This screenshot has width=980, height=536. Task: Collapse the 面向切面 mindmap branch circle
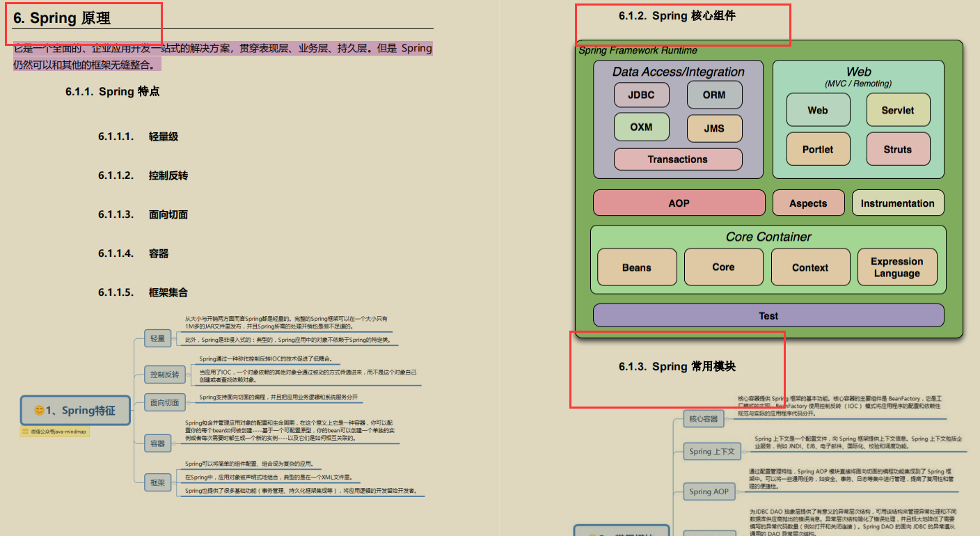[x=188, y=402]
